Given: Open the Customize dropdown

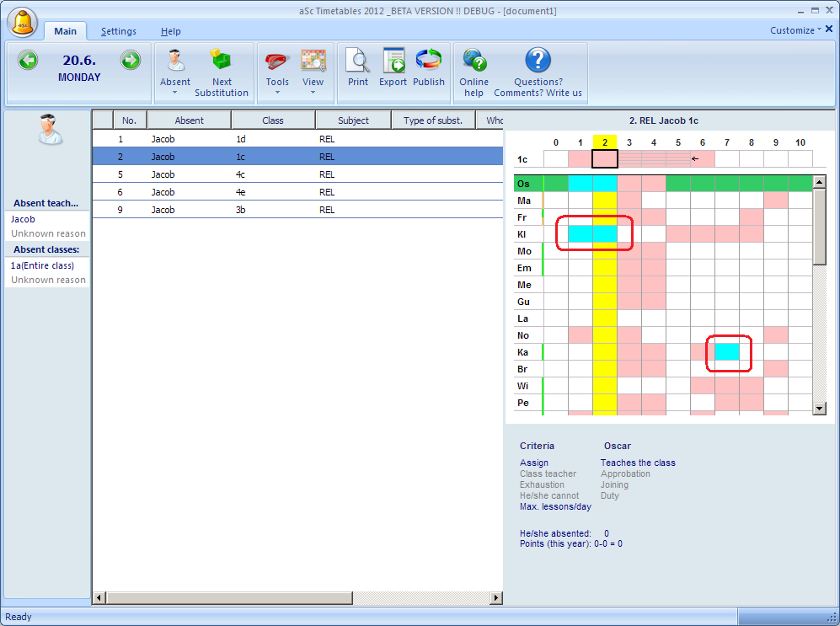Looking at the screenshot, I should click(795, 30).
